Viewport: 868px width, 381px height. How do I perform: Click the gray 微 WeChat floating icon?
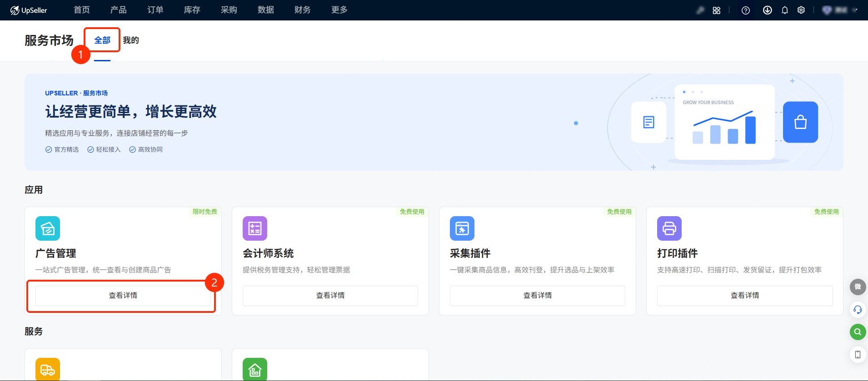pyautogui.click(x=858, y=287)
